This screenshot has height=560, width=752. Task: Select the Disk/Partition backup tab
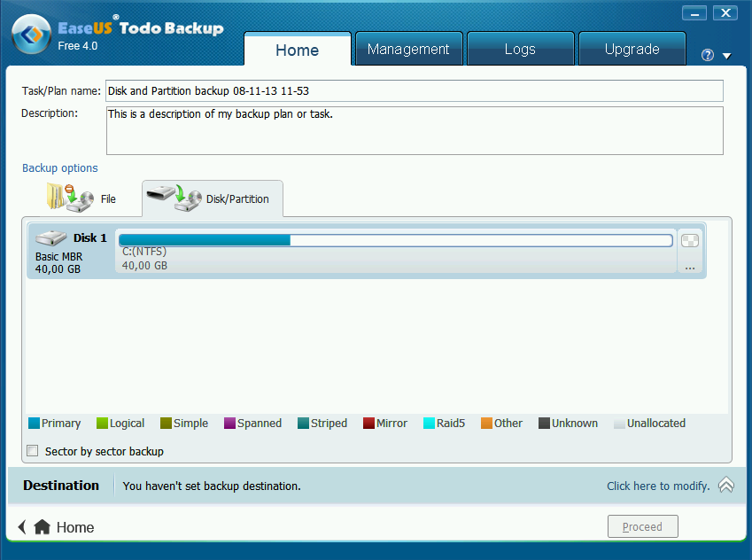(x=213, y=198)
